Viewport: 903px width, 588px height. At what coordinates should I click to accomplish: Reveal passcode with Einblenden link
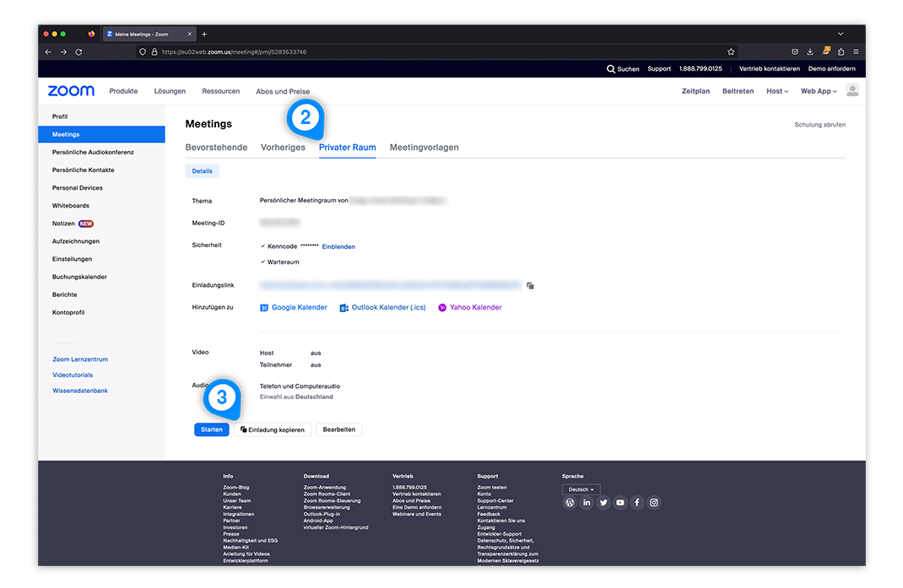tap(338, 246)
